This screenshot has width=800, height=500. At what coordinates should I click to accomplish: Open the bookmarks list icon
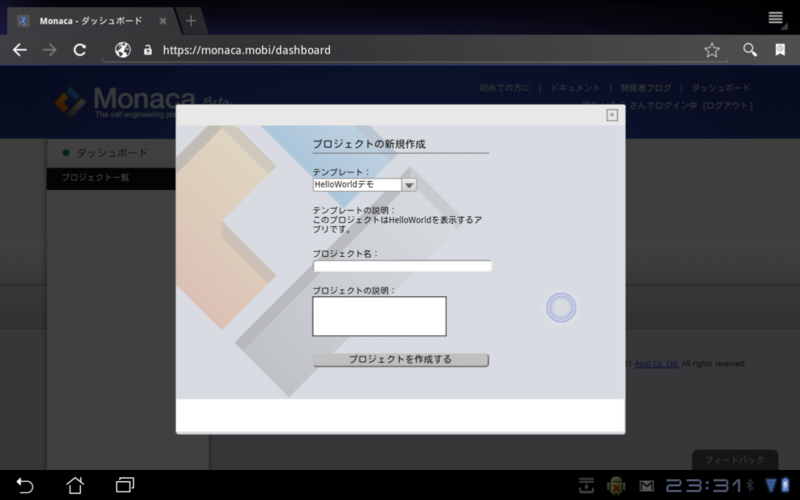780,49
